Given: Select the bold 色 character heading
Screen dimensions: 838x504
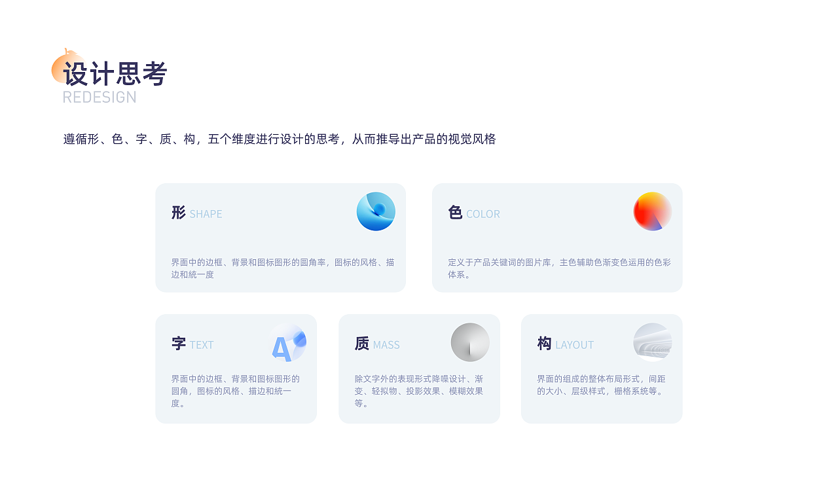Looking at the screenshot, I should point(455,213).
